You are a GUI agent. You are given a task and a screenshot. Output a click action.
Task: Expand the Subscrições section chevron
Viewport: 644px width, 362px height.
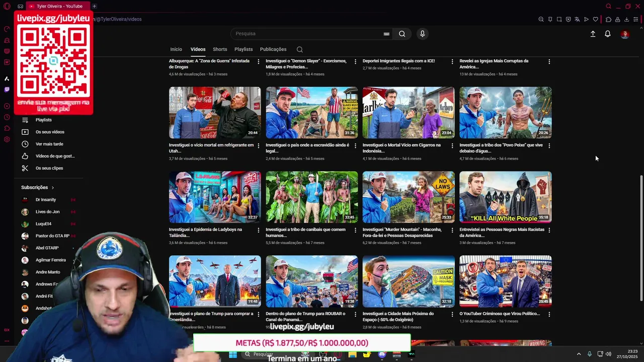52,188
